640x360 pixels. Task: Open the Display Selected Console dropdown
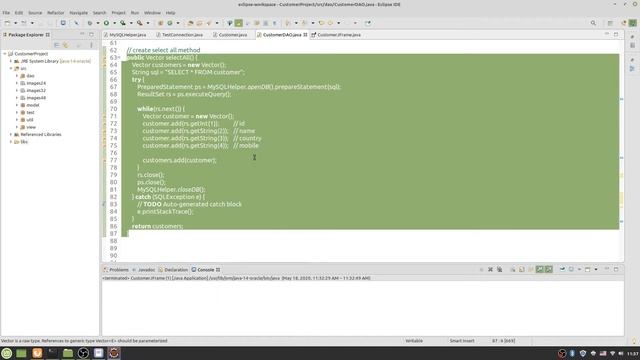579,269
